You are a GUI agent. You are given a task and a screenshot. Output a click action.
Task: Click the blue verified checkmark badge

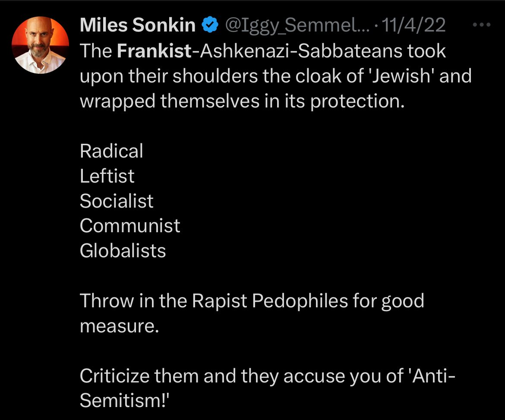pyautogui.click(x=211, y=26)
